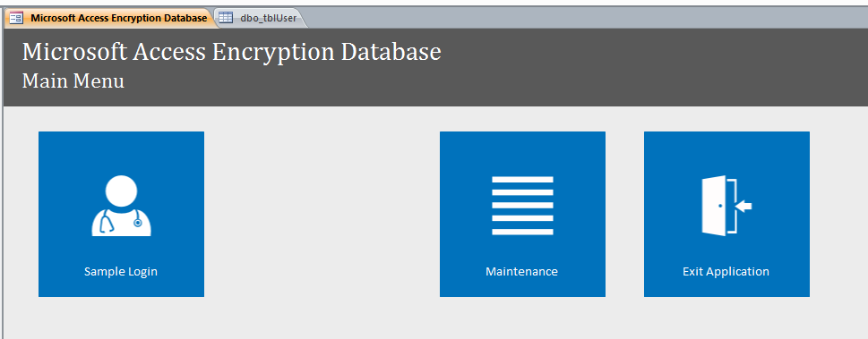Click the Maintenance list lines icon
Image resolution: width=868 pixels, height=339 pixels.
pos(522,206)
